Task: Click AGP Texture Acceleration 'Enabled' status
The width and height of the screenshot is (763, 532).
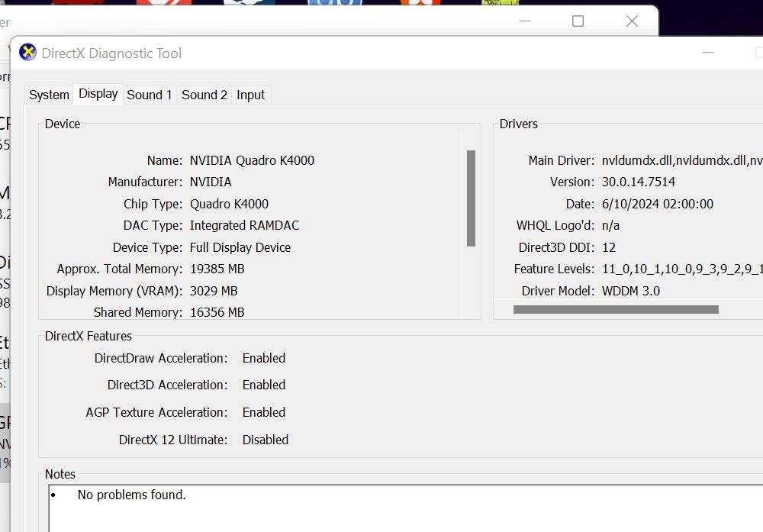Action: point(264,411)
